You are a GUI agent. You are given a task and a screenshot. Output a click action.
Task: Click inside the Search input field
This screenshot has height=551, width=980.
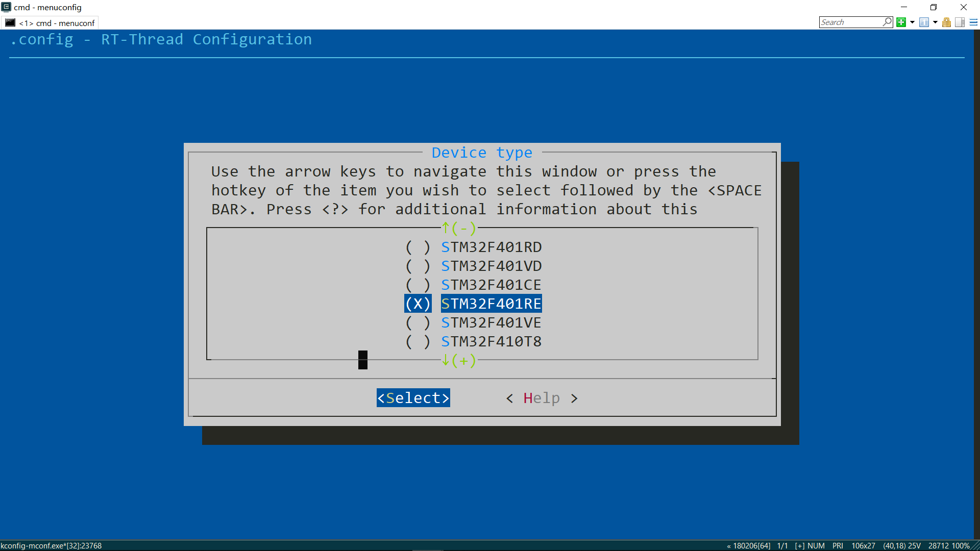click(850, 22)
